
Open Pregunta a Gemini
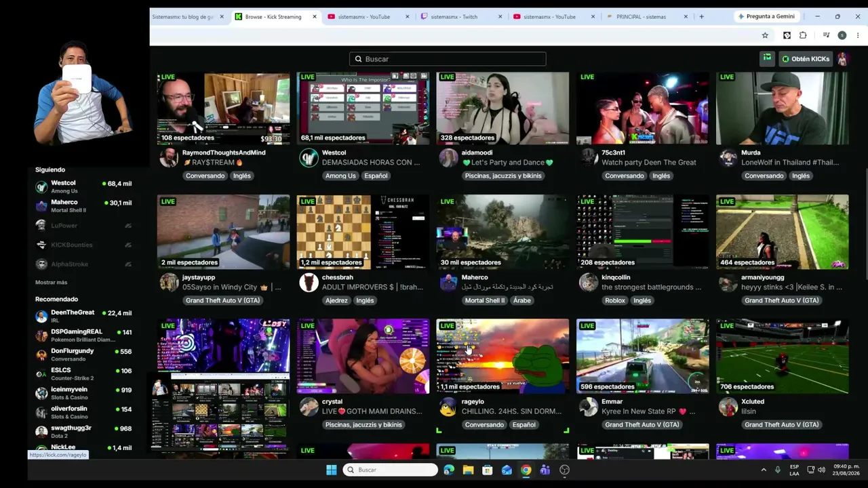[766, 16]
